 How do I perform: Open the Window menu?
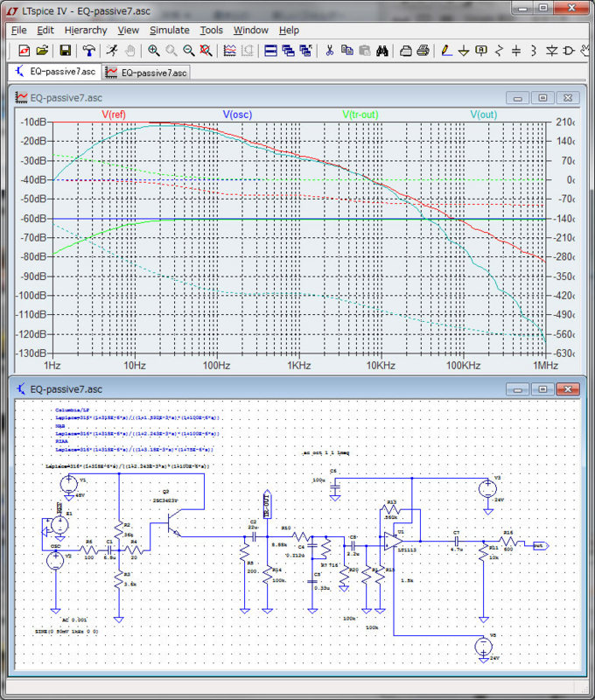click(251, 30)
